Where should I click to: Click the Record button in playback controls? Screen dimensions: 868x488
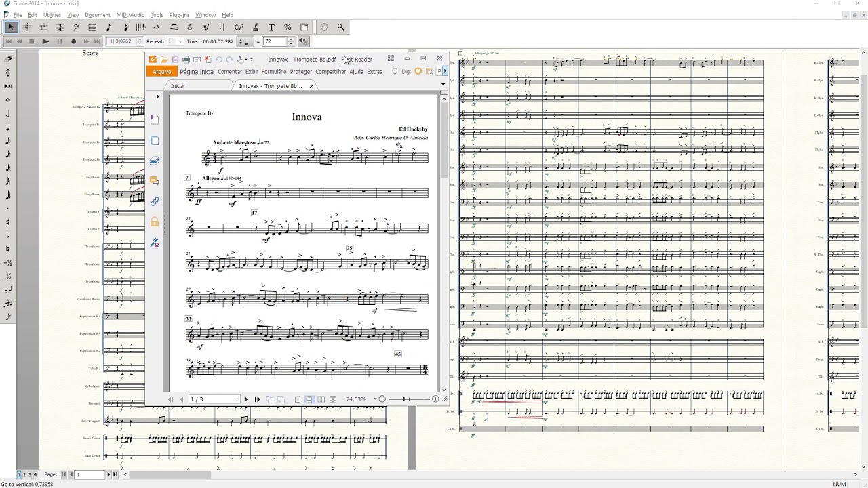pos(74,41)
